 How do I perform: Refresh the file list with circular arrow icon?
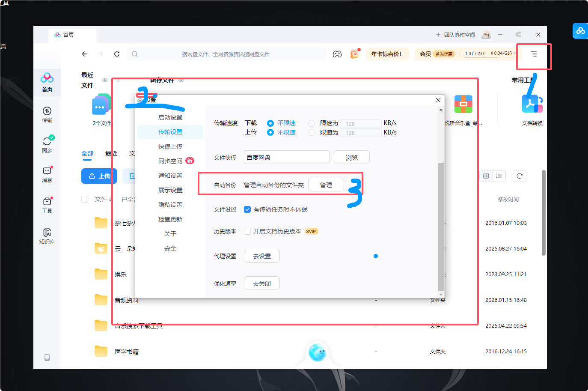point(520,176)
